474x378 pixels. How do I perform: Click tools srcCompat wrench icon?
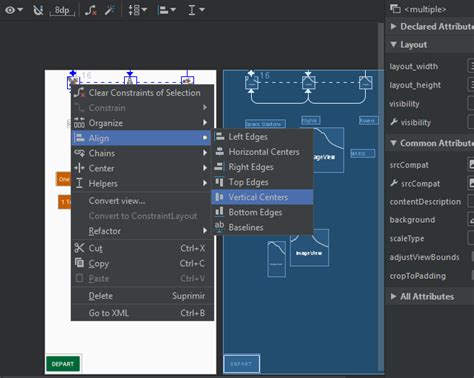(394, 183)
